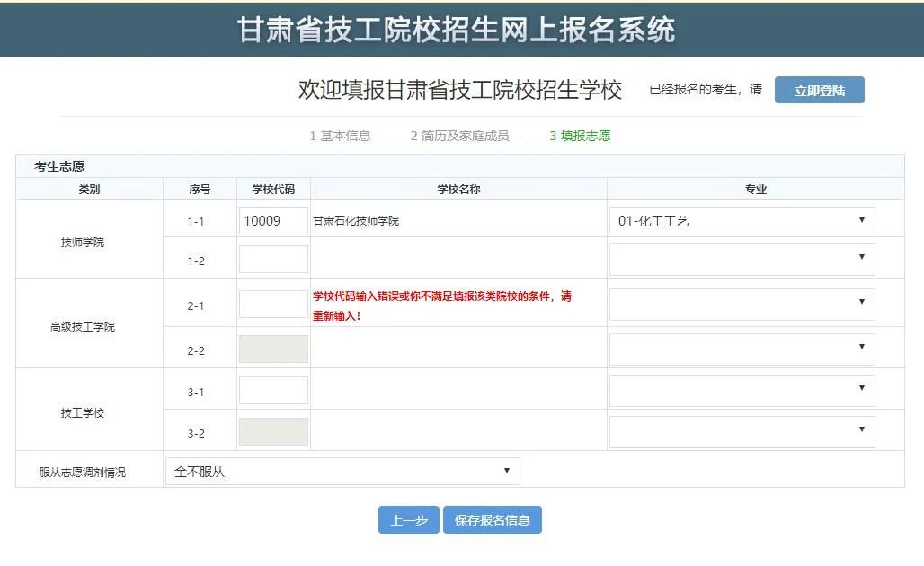This screenshot has width=924, height=566.
Task: Open the major dropdown for row 2-1
Action: pyautogui.click(x=742, y=305)
